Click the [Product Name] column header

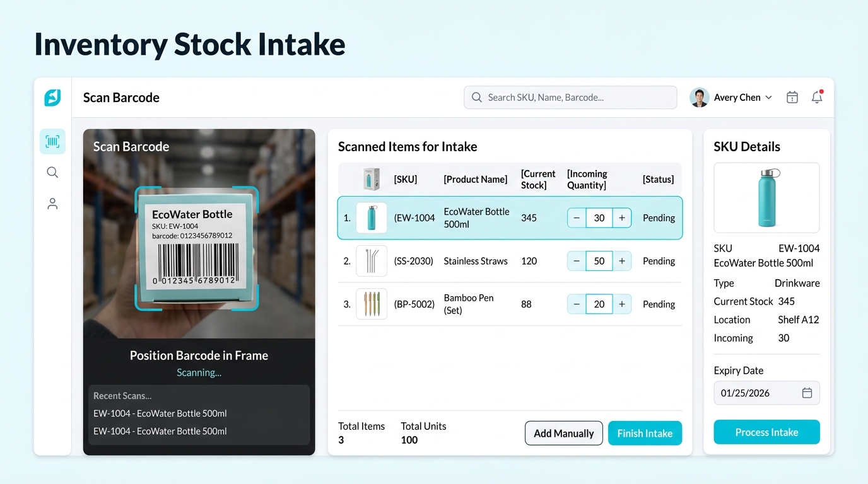click(476, 180)
